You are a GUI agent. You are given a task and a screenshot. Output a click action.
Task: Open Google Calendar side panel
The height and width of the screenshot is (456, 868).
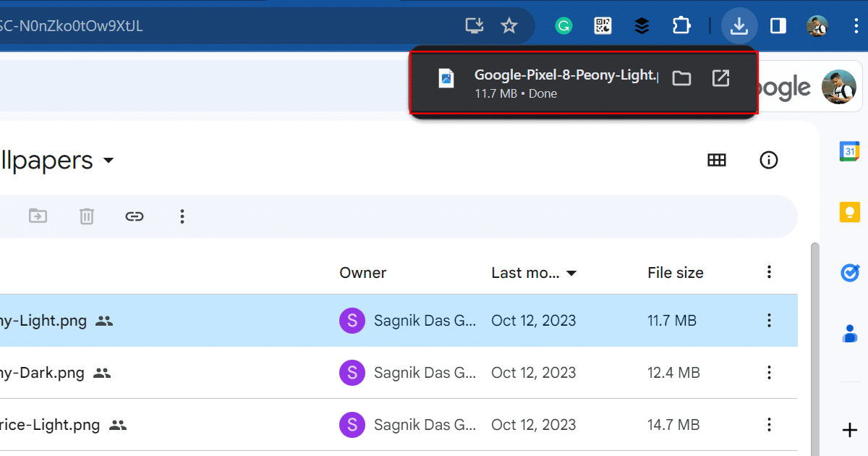click(849, 151)
